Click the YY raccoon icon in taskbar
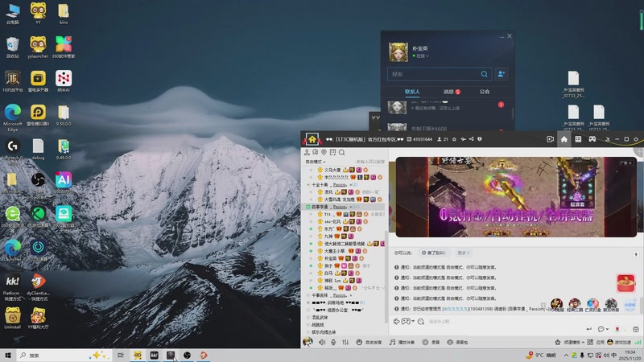Image resolution: width=644 pixels, height=362 pixels. pyautogui.click(x=138, y=355)
